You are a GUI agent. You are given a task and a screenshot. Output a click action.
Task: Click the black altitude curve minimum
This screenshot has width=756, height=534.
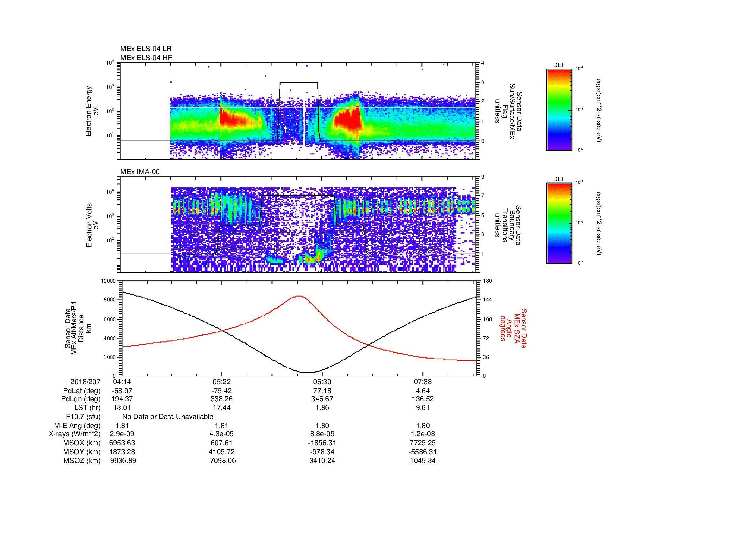[x=307, y=372]
